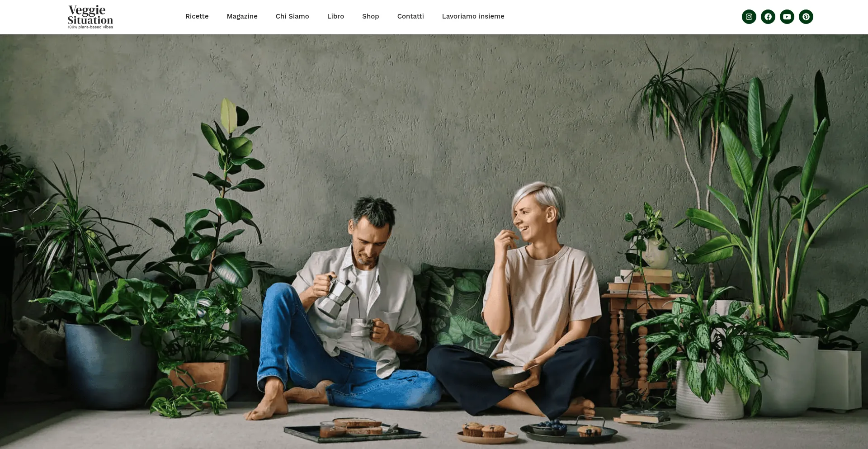Open the Libro section
This screenshot has width=868, height=449.
pyautogui.click(x=335, y=16)
